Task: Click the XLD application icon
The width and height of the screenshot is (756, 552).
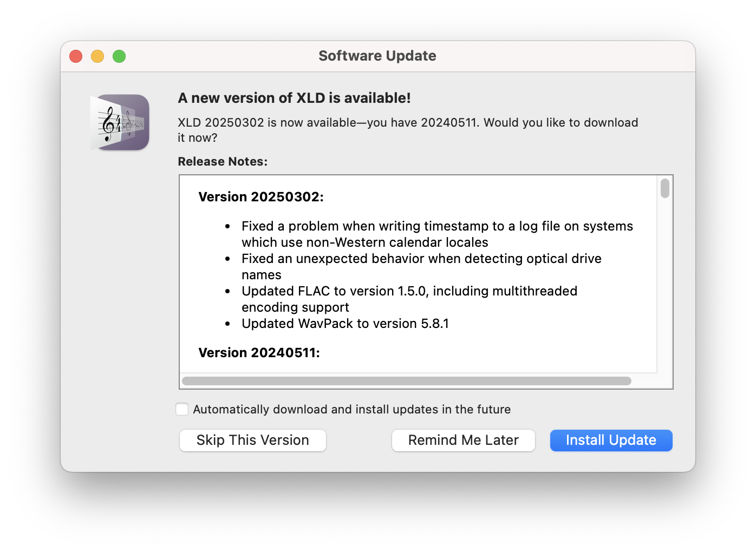Action: pos(119,122)
